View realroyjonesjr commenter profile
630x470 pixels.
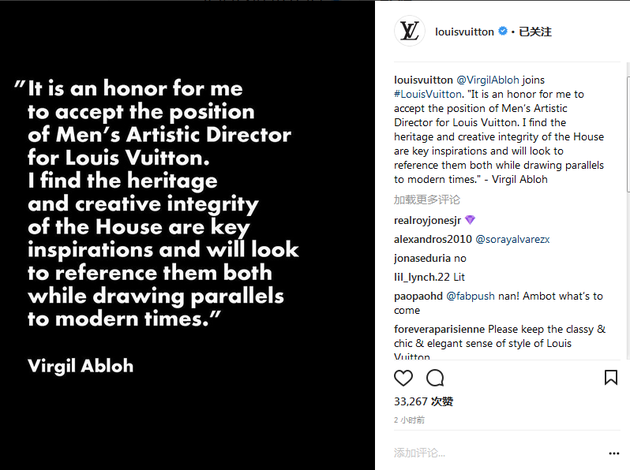click(x=427, y=220)
